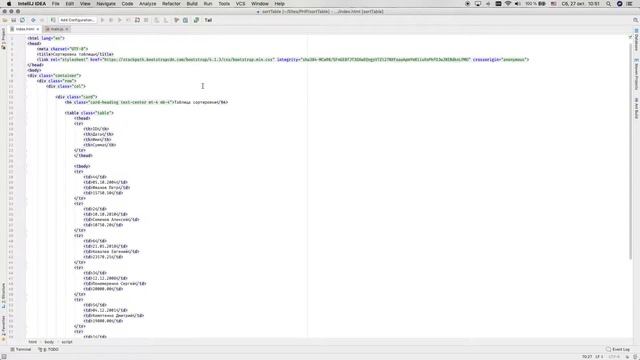640x360 pixels.
Task: Open the Refactor menu
Action: [171, 4]
